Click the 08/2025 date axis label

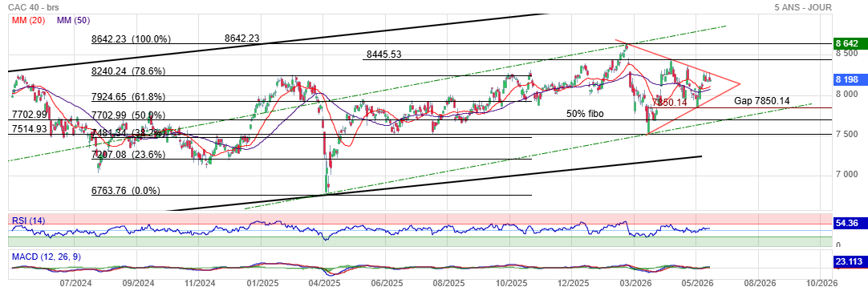tap(448, 283)
